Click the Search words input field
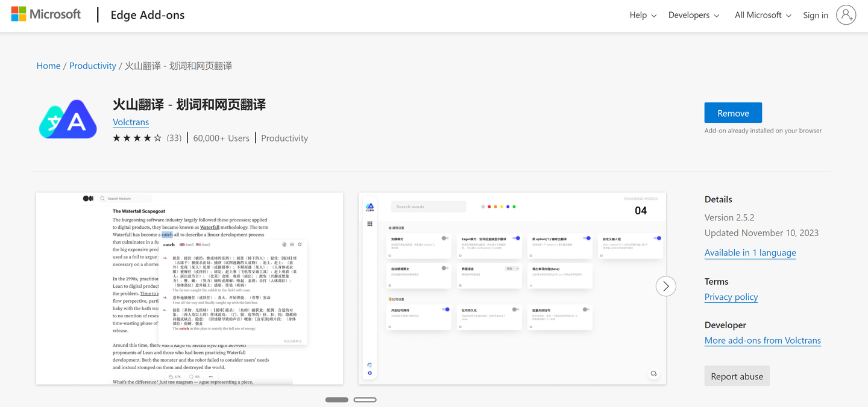 pos(428,207)
